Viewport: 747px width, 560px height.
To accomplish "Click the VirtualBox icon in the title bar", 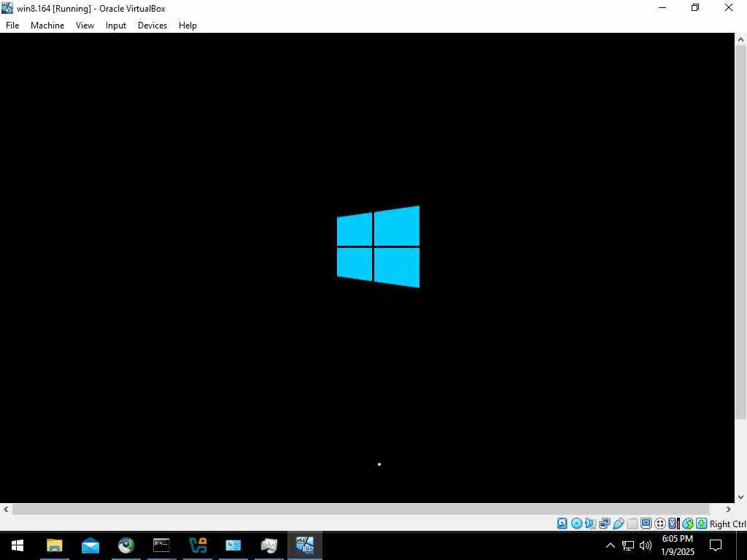I will click(7, 8).
